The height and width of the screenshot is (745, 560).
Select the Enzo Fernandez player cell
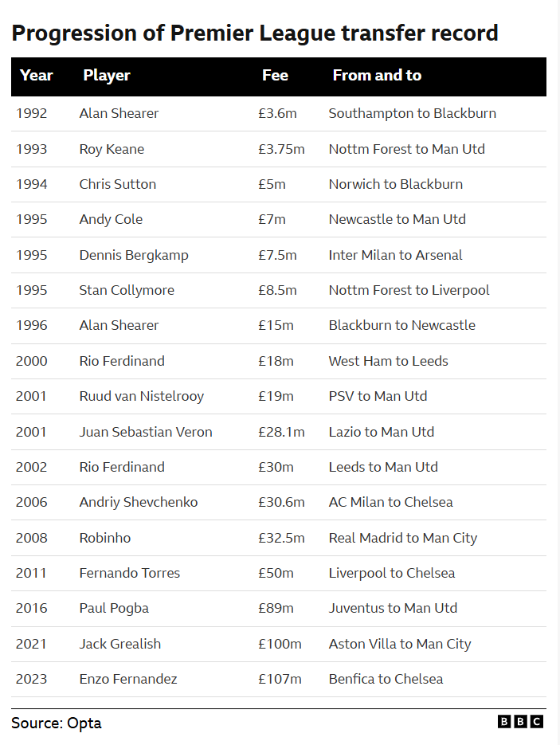128,679
